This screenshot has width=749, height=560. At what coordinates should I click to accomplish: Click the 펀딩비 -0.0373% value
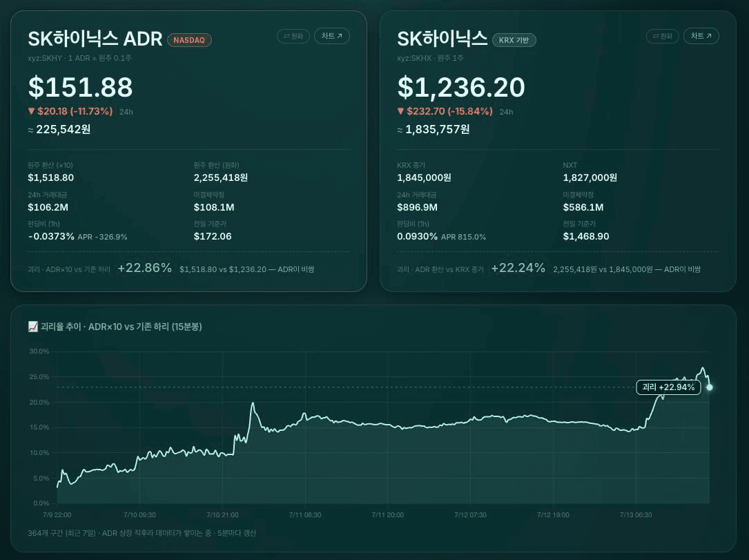point(51,237)
